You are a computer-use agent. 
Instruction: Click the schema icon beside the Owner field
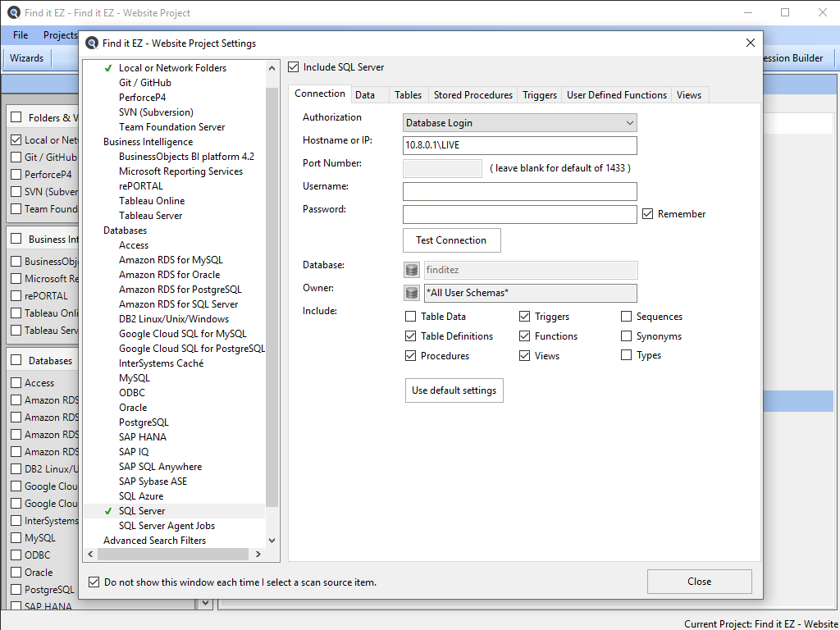[x=412, y=293]
